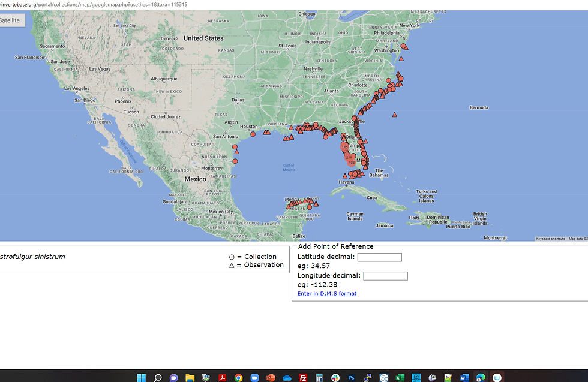This screenshot has height=382, width=588.
Task: Select the circle marker on the Yucatan peninsula
Action: [x=310, y=207]
